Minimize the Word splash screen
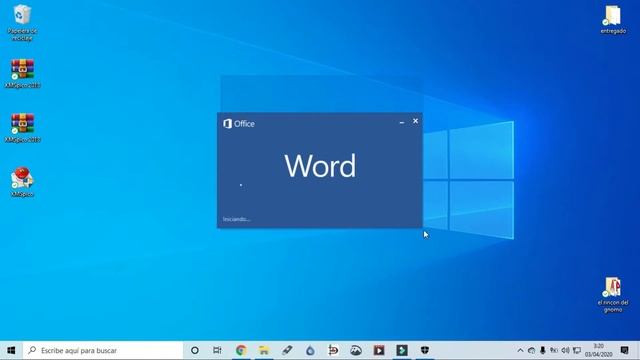The image size is (640, 360). point(402,122)
